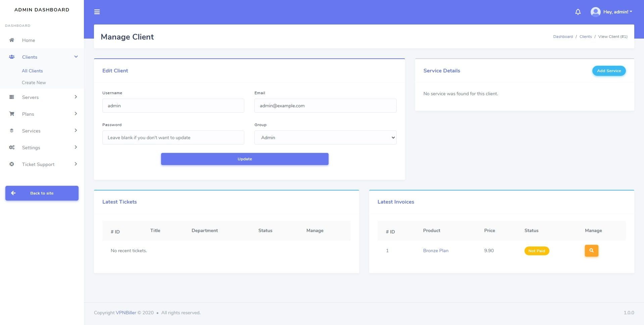The height and width of the screenshot is (325, 644).
Task: Open the Group dropdown showing Admin
Action: coord(325,138)
